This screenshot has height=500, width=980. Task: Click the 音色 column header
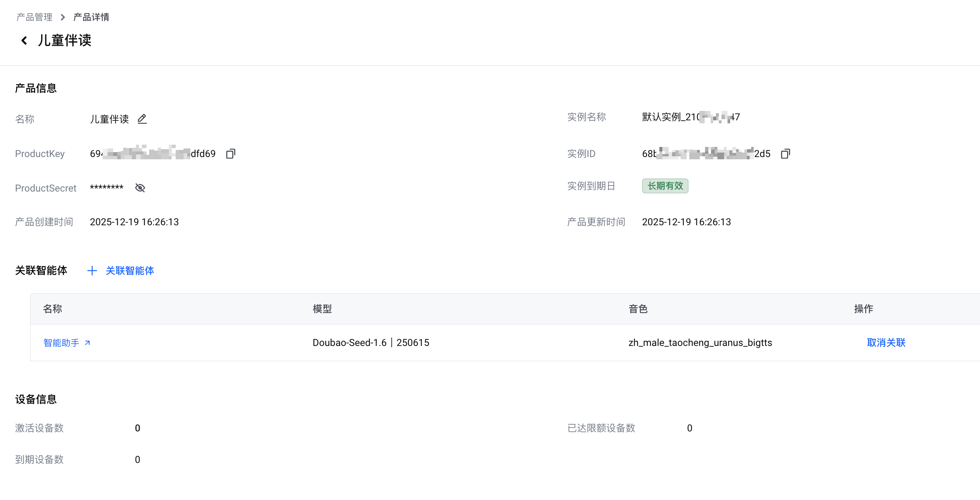coord(638,309)
